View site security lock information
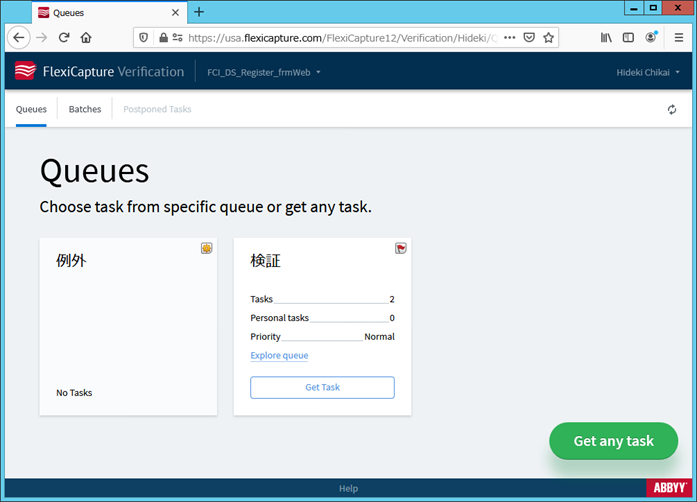Viewport: 697px width, 502px height. point(163,38)
